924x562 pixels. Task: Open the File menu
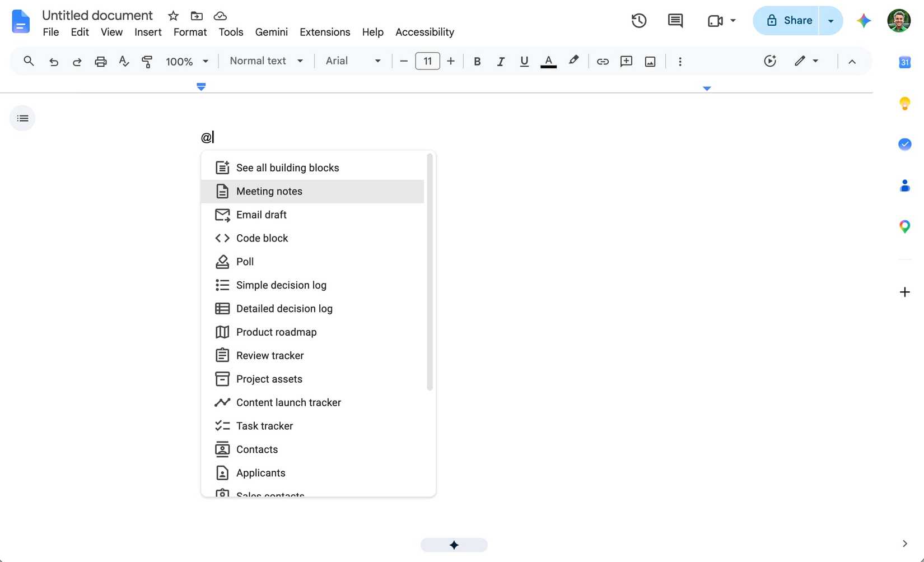(51, 32)
